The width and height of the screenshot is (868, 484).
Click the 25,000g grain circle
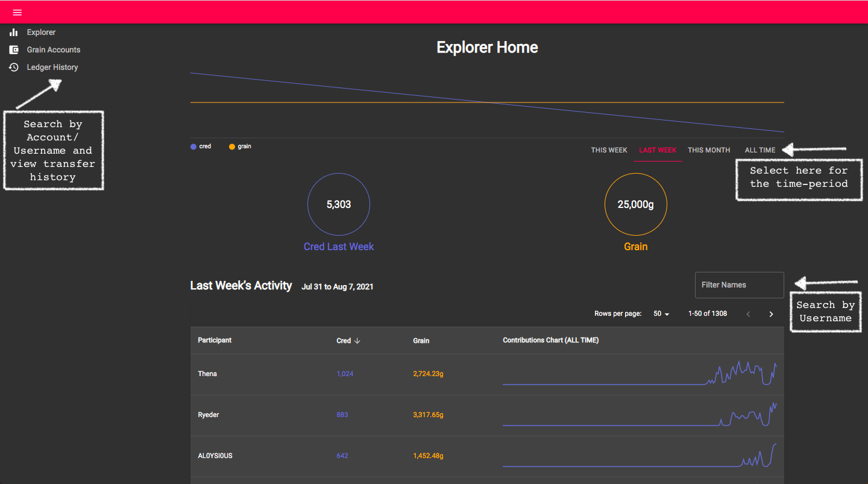coord(636,204)
